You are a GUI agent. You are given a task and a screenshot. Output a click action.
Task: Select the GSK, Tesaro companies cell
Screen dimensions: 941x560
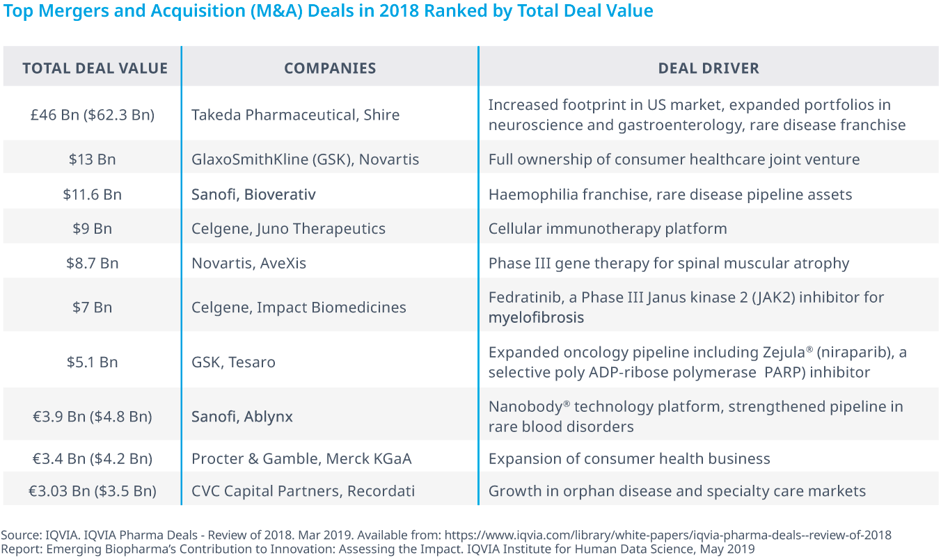point(233,362)
